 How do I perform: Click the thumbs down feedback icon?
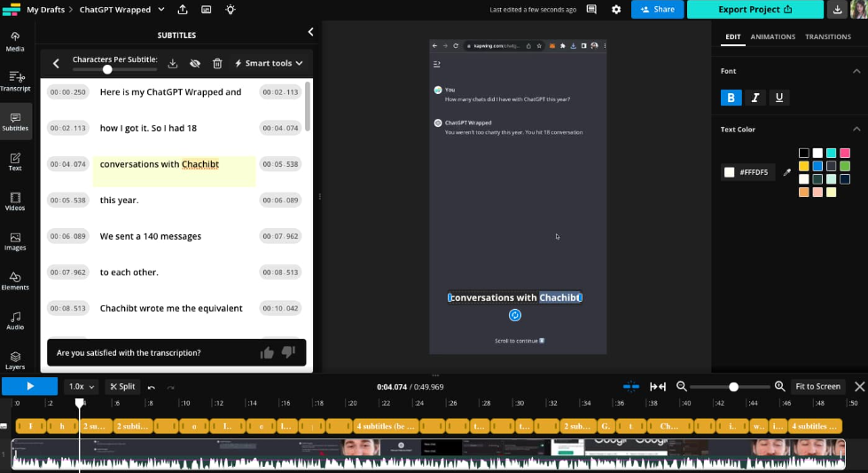click(288, 352)
